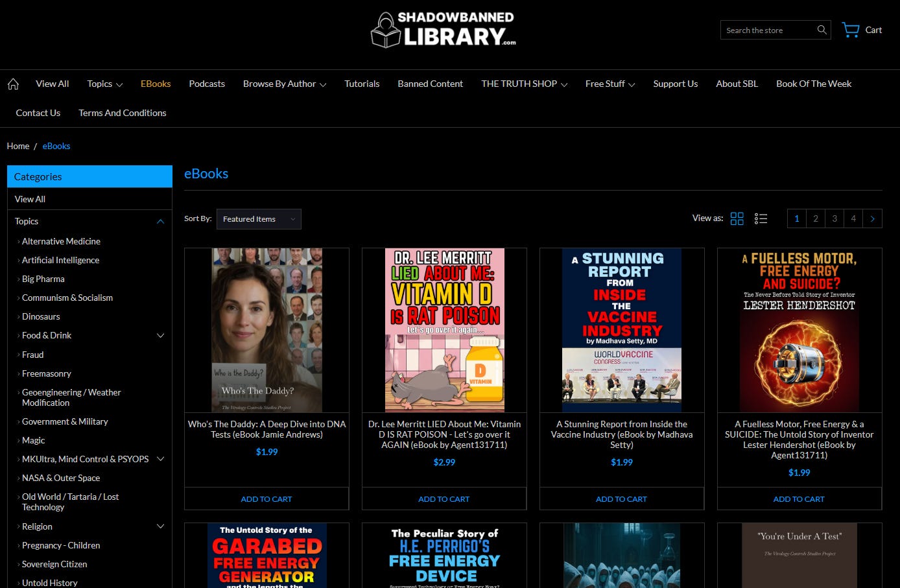
Task: Select Pregnancy - Children category
Action: pos(61,545)
